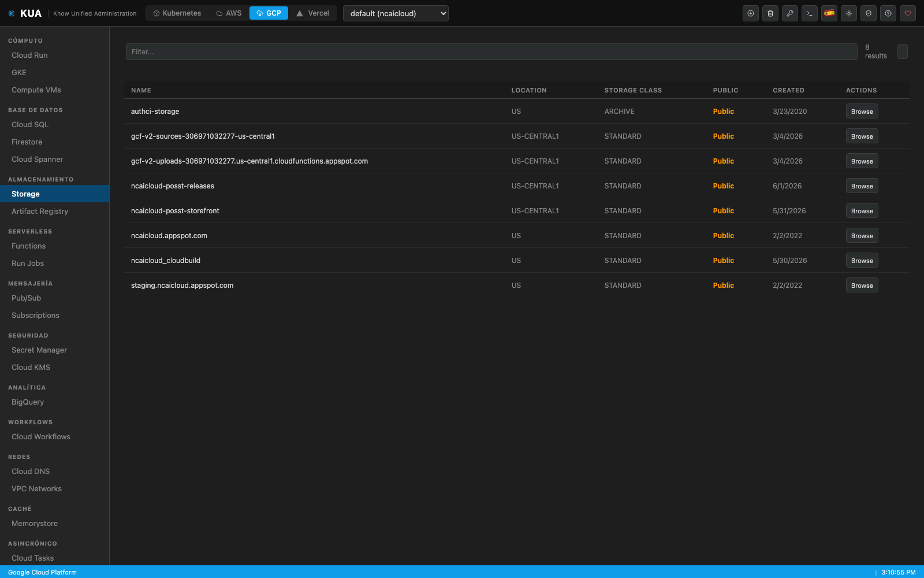This screenshot has height=578, width=924.
Task: Click the PUBLIC column header
Action: tap(725, 91)
